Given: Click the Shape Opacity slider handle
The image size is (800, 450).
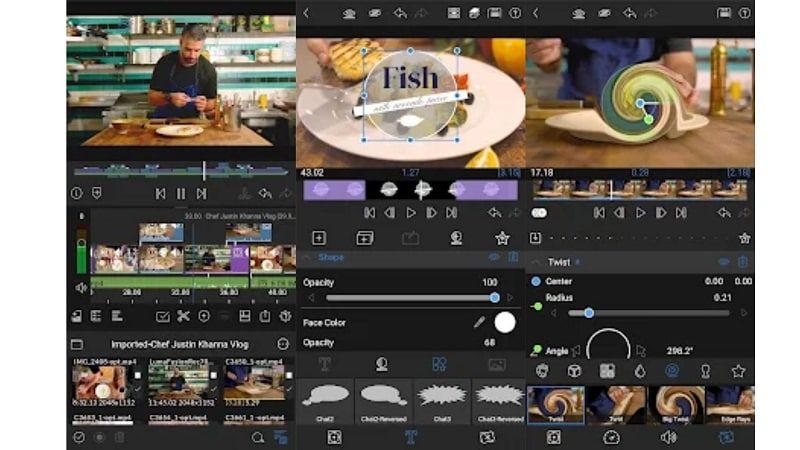Looking at the screenshot, I should click(x=494, y=298).
